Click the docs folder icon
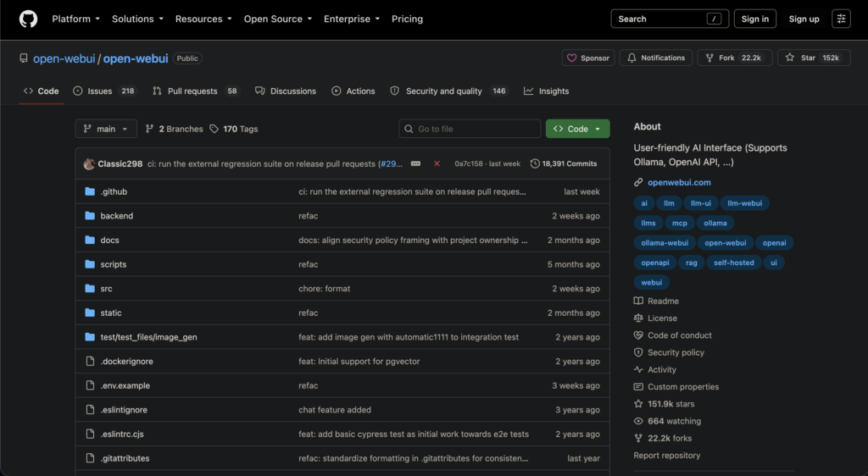 [90, 240]
